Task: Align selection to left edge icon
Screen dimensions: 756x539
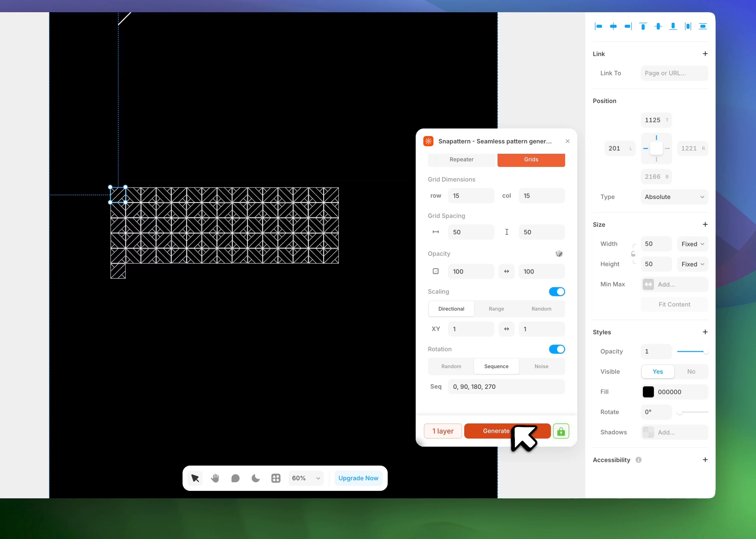Action: pyautogui.click(x=598, y=26)
